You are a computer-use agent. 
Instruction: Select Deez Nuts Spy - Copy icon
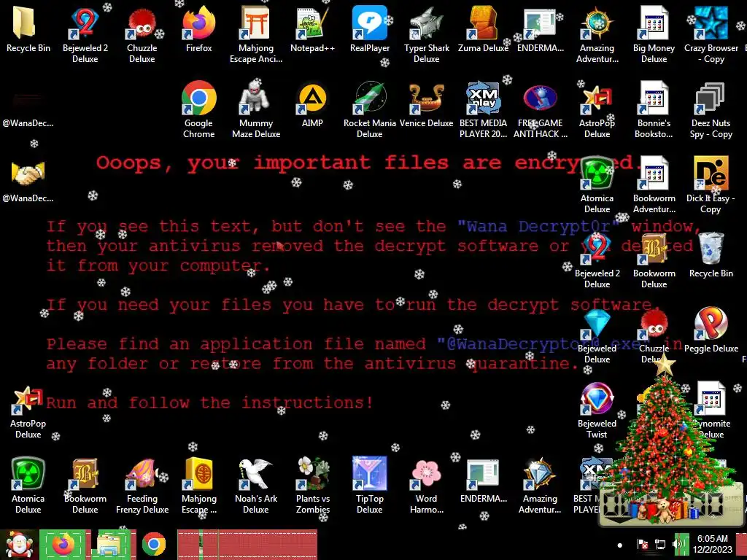711,109
